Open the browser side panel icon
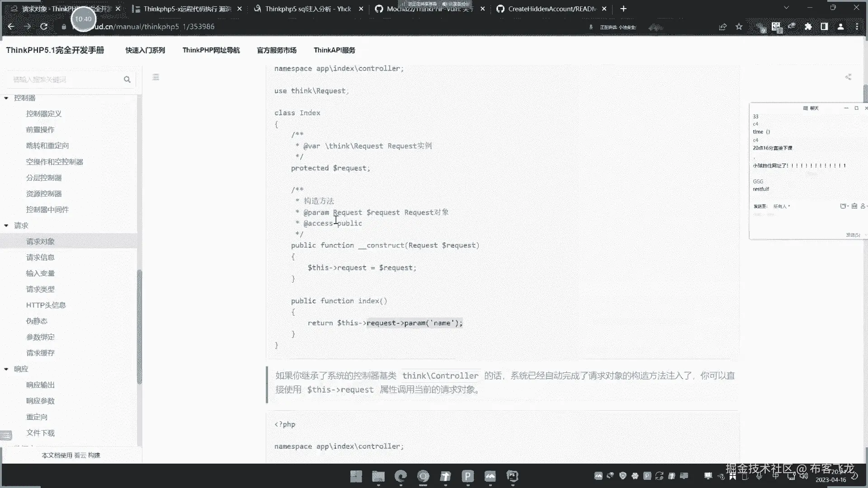Image resolution: width=868 pixels, height=488 pixels. point(824,27)
